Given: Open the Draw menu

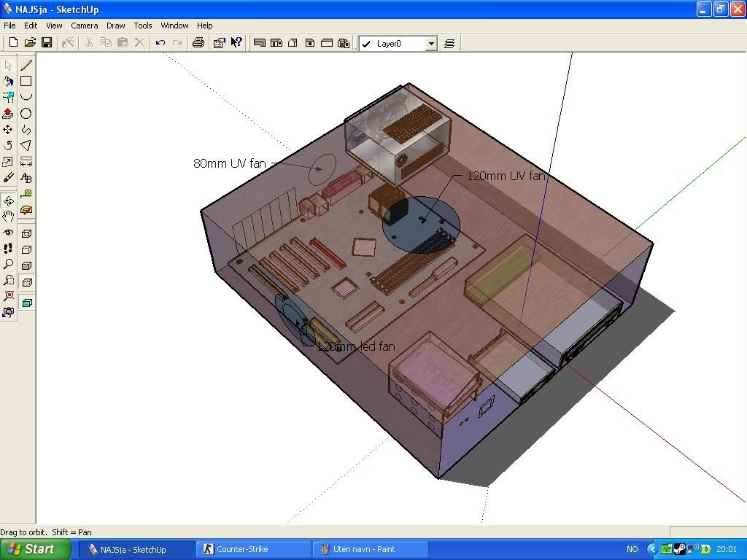Looking at the screenshot, I should coord(116,26).
